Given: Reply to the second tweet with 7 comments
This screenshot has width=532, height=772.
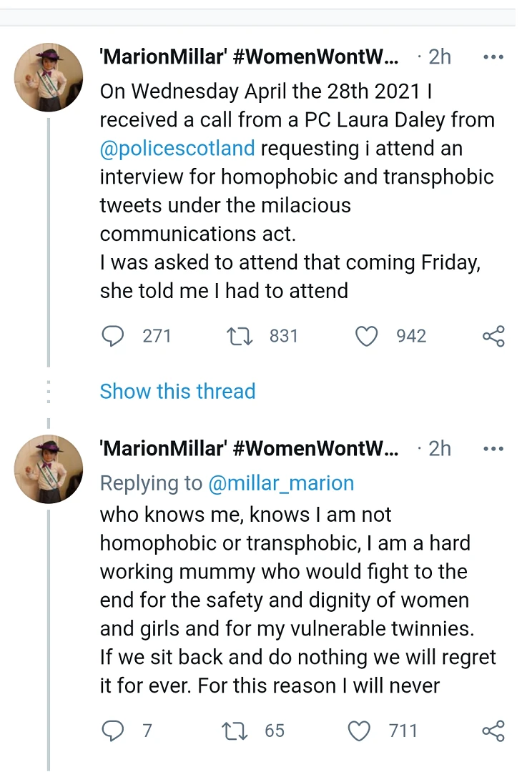Looking at the screenshot, I should 112,731.
